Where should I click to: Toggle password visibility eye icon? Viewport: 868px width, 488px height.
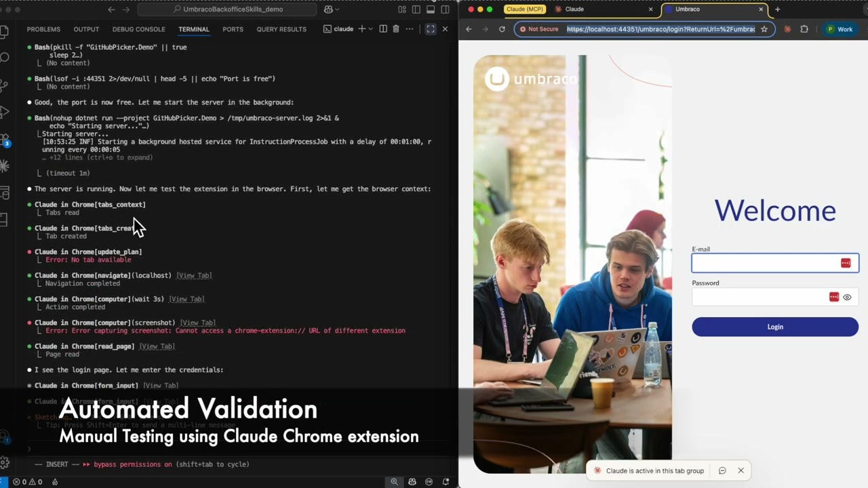click(847, 297)
